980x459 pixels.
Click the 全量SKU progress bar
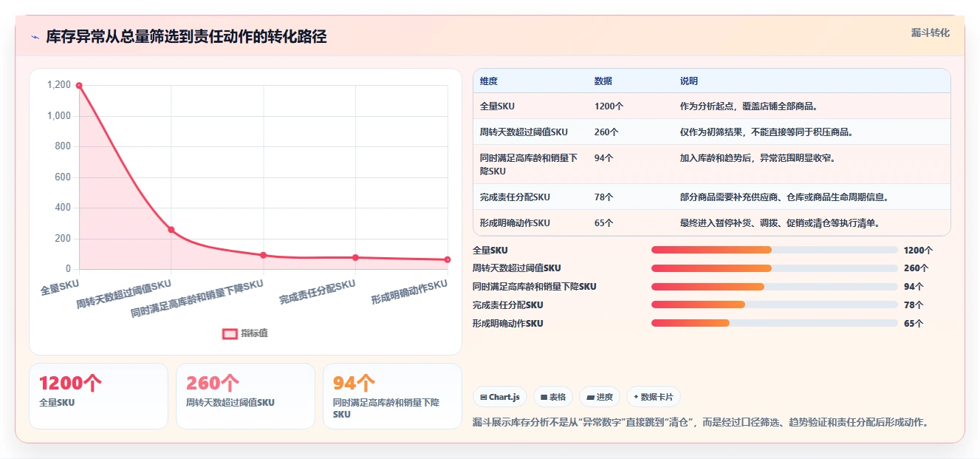tap(775, 250)
